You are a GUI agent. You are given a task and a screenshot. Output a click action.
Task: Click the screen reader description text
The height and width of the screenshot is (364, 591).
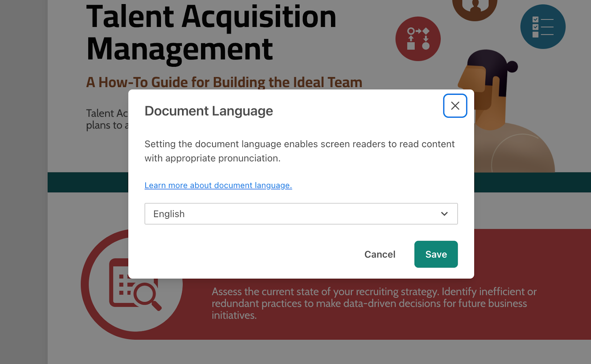[x=299, y=151]
